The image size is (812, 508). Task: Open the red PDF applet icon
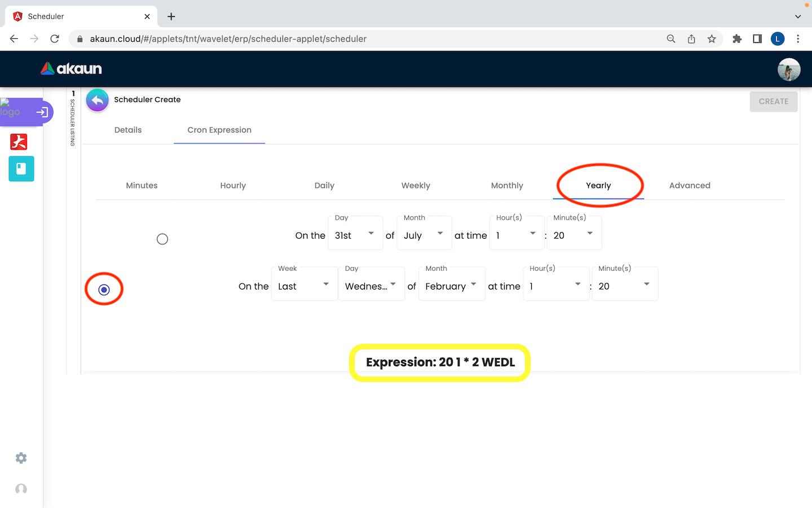(x=19, y=142)
